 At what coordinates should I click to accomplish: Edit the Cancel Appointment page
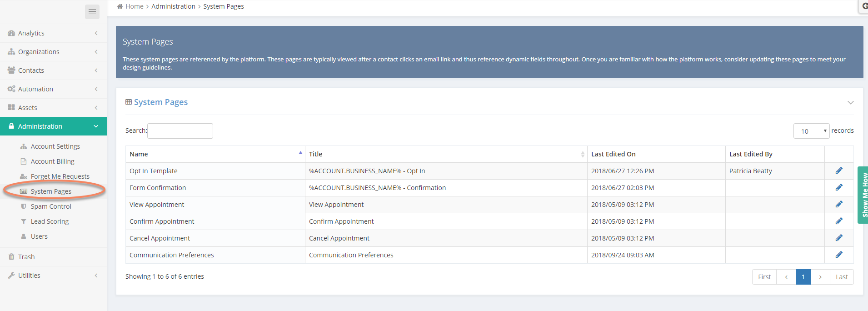tap(839, 238)
